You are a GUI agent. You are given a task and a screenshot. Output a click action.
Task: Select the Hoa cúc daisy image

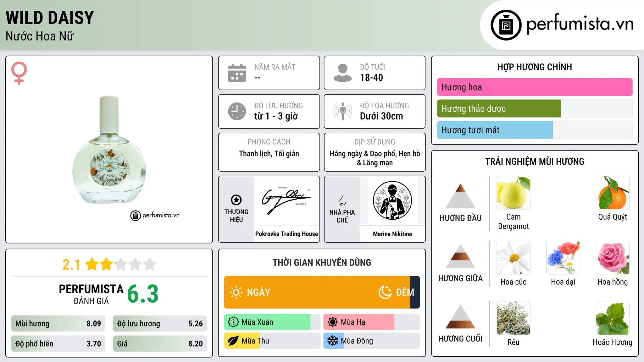tap(514, 258)
